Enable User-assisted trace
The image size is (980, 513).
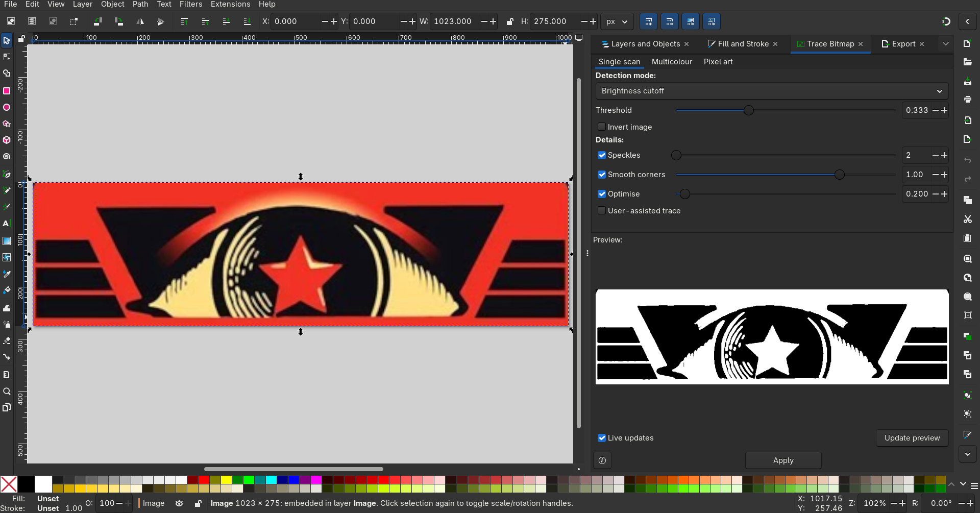[x=602, y=211]
